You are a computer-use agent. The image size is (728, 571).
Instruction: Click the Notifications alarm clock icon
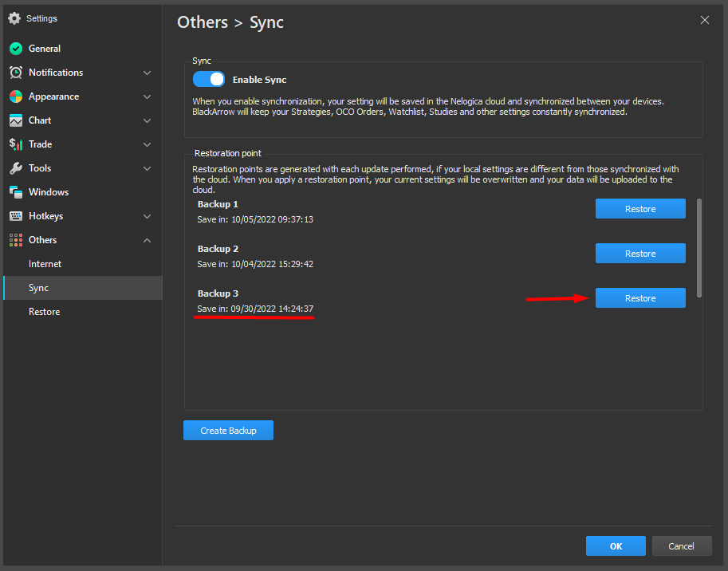point(15,73)
